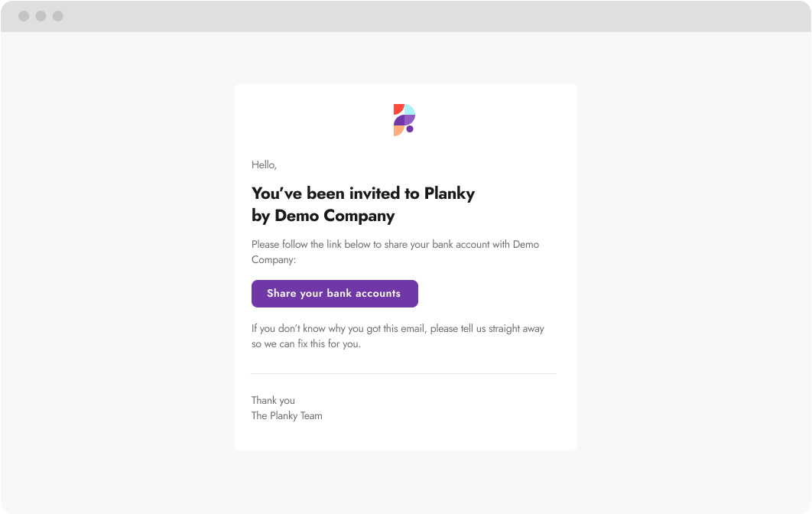Click "The Planky Team" signature
Screen dimensions: 812x514
click(x=287, y=415)
